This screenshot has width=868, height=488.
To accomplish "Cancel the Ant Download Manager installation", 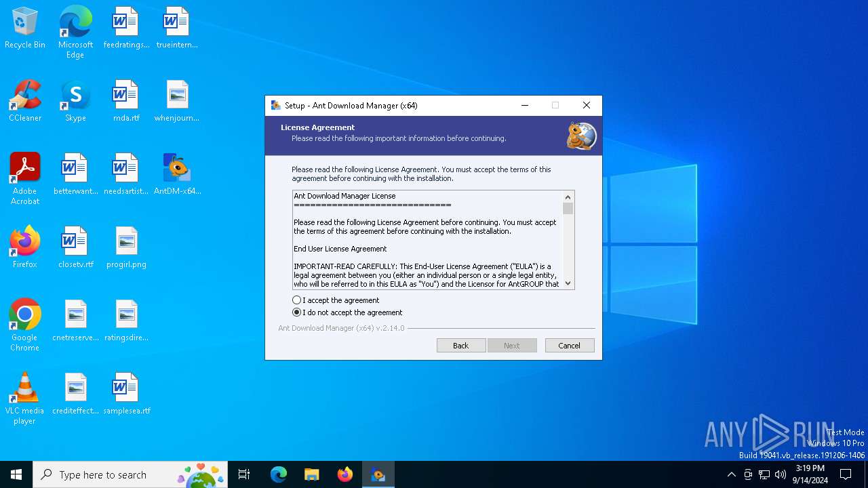I will (x=570, y=346).
